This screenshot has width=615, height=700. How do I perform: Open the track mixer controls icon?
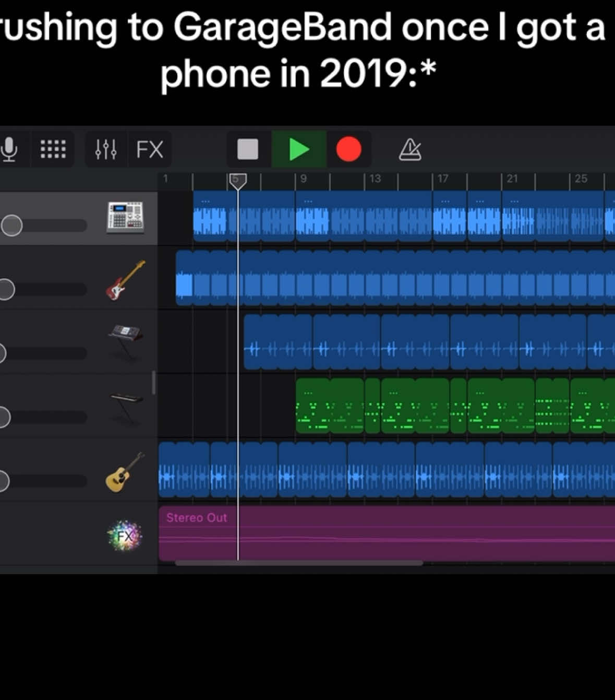[106, 149]
